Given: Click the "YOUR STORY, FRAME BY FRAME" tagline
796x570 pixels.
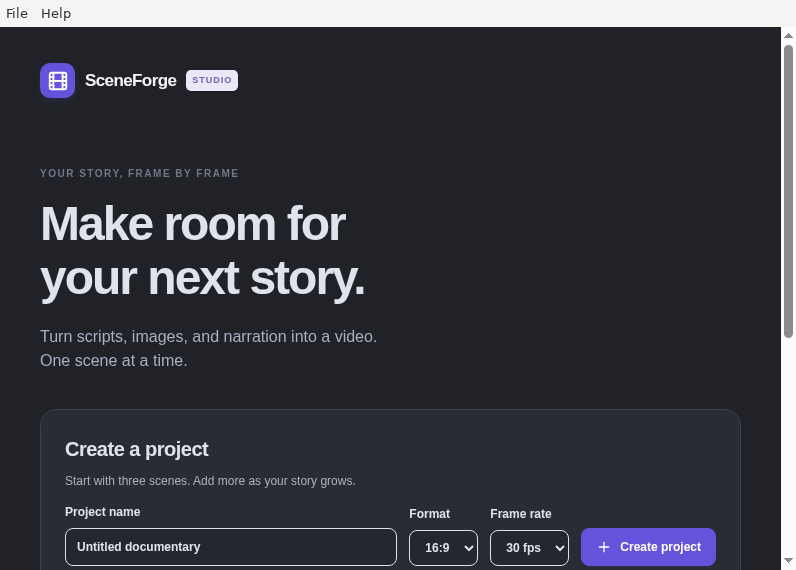Looking at the screenshot, I should [139, 173].
